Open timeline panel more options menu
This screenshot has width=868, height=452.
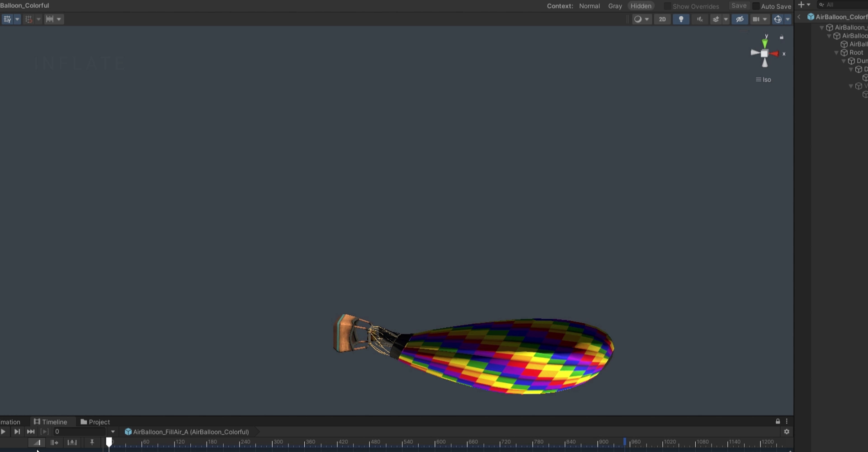(x=787, y=421)
